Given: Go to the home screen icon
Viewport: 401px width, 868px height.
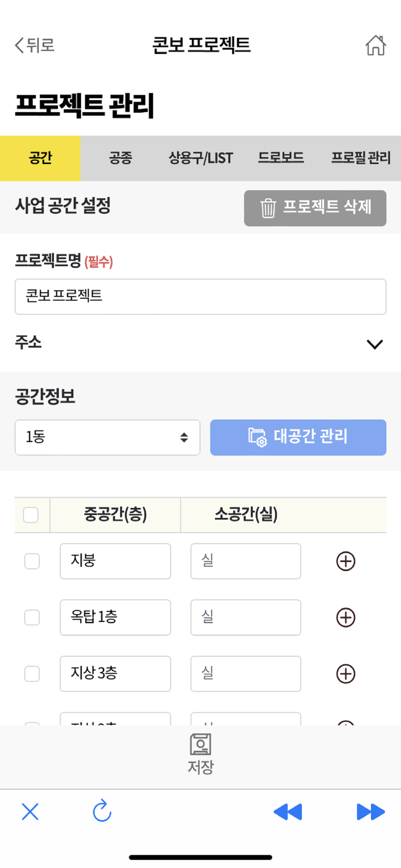Looking at the screenshot, I should [375, 45].
